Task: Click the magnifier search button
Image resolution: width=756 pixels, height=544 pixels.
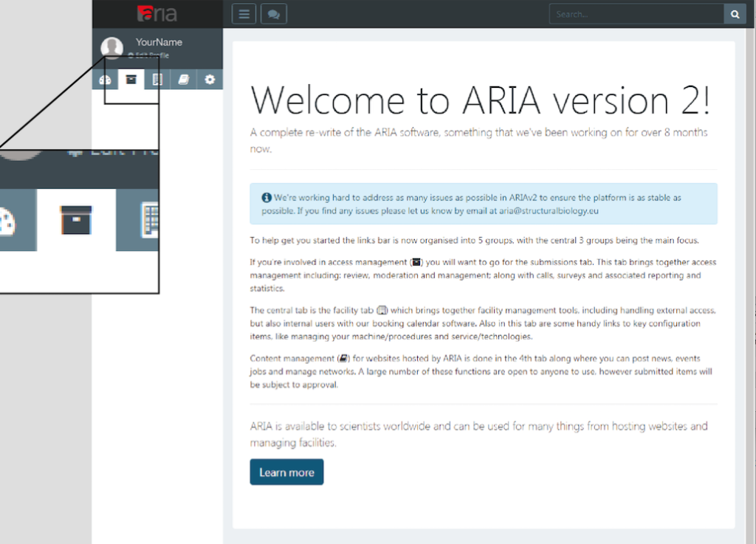Action: point(735,14)
